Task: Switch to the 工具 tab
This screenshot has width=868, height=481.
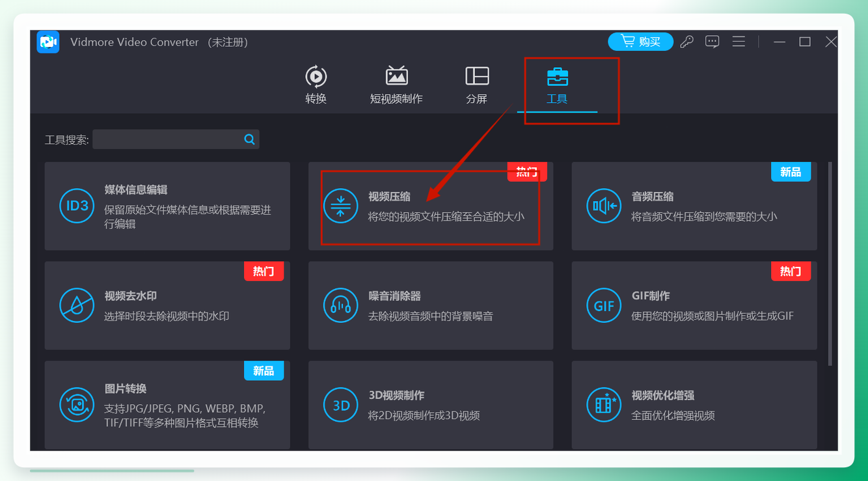Action: click(x=558, y=85)
